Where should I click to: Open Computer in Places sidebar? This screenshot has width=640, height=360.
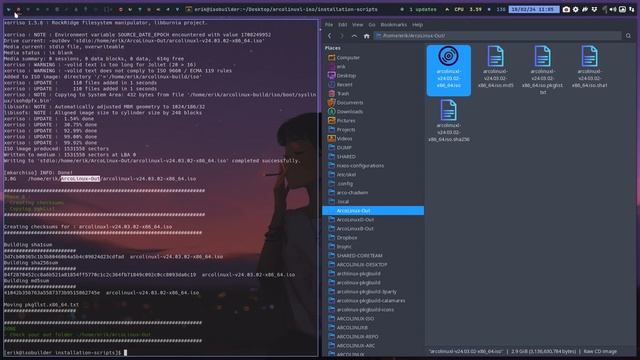344,58
